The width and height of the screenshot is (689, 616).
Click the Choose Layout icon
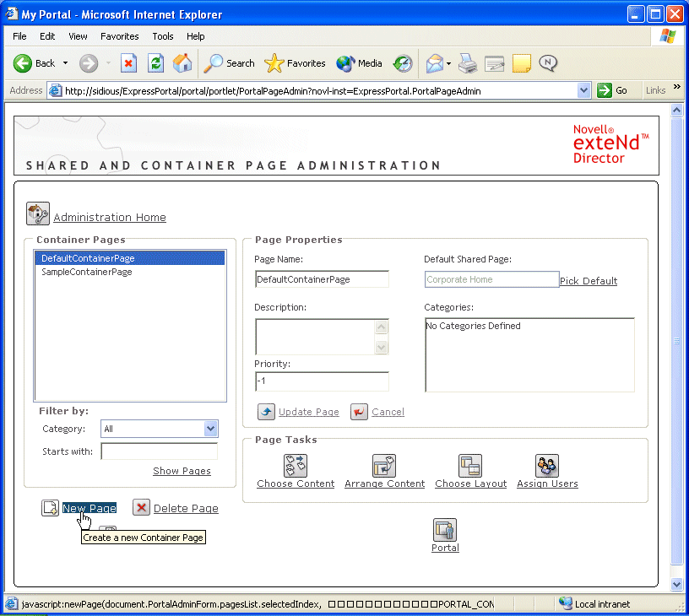click(x=470, y=466)
